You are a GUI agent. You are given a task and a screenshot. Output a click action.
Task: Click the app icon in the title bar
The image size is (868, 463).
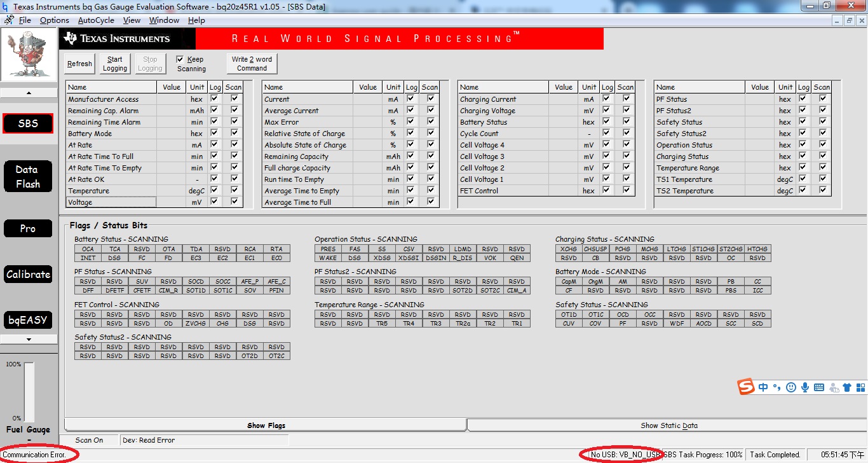tap(6, 6)
